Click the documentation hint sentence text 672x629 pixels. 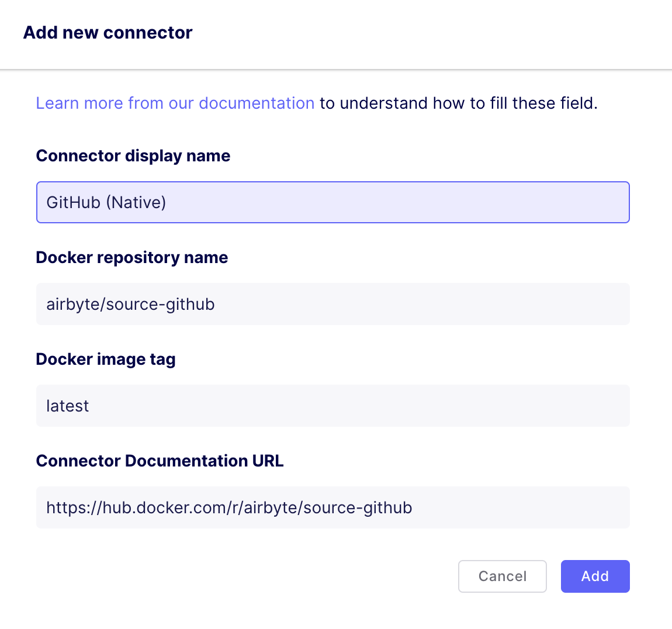[459, 103]
